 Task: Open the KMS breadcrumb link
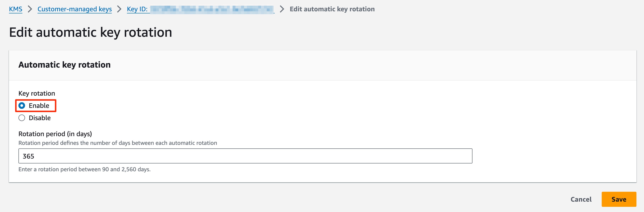click(16, 9)
